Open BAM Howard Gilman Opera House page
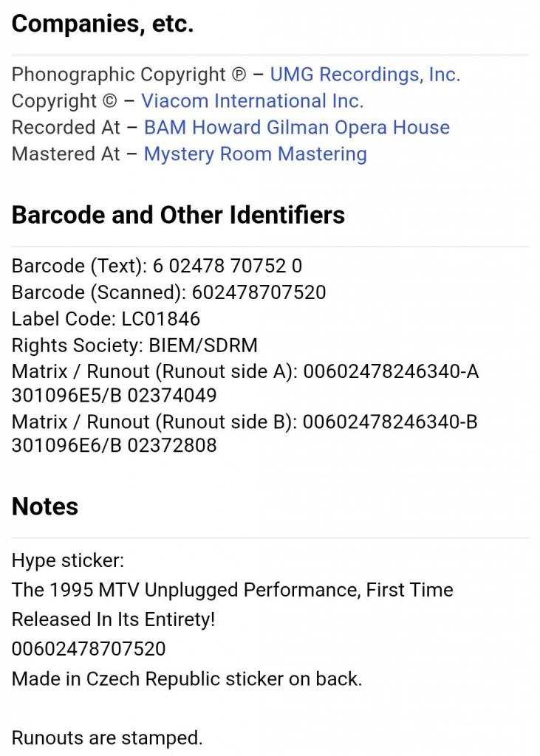This screenshot has height=756, width=540. (296, 128)
